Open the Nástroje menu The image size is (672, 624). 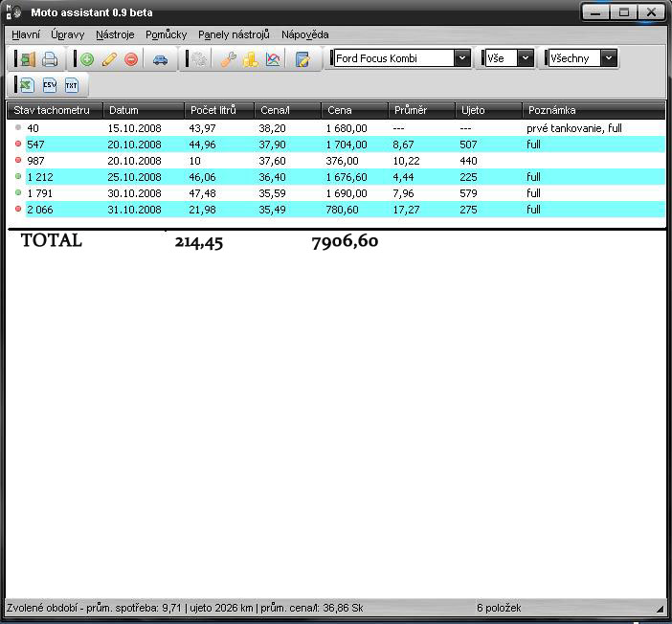pyautogui.click(x=115, y=34)
